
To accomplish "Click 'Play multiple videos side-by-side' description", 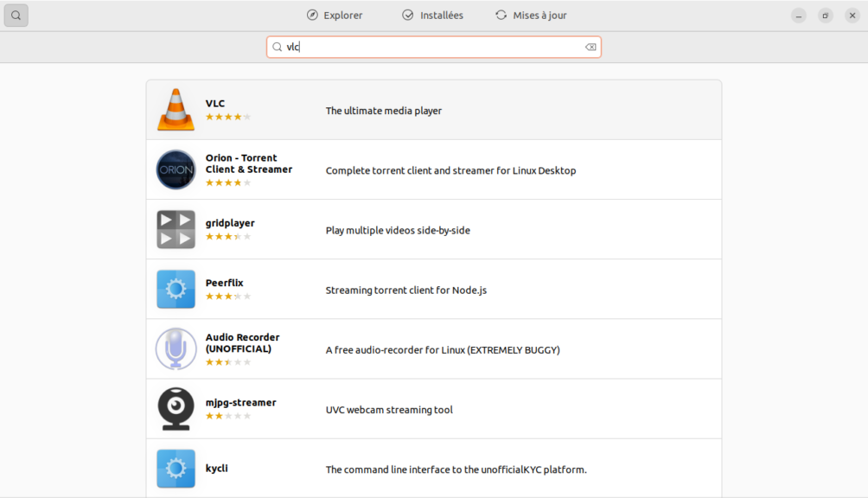I will [398, 230].
